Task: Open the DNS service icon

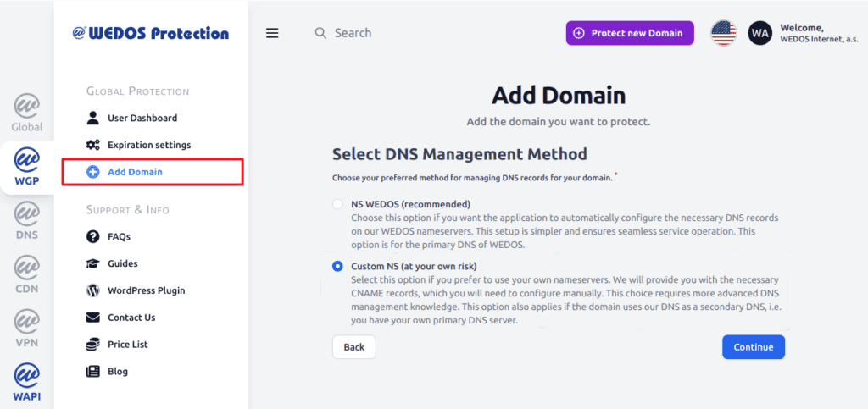Action: (x=26, y=220)
